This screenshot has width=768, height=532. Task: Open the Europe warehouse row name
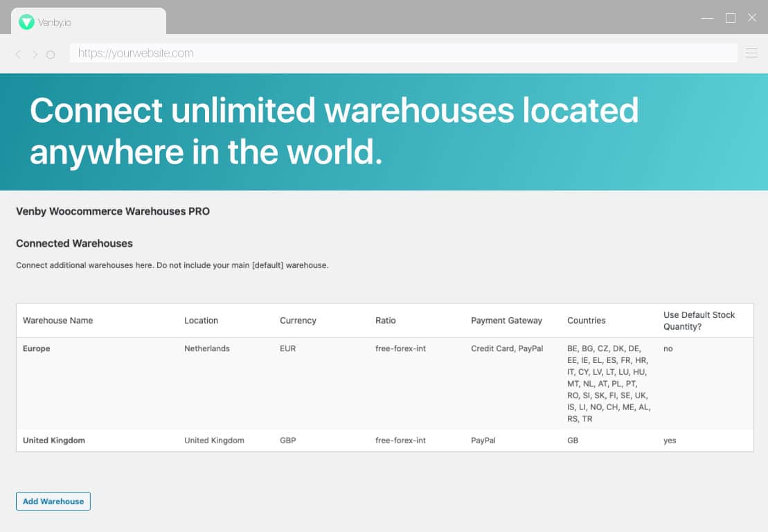pyautogui.click(x=36, y=348)
